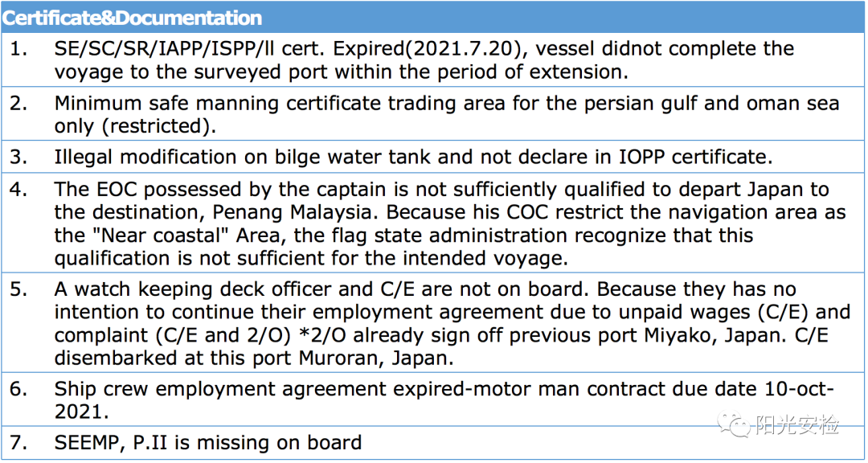Click the Illegal modification on bilge water tank row
868x463 pixels.
(x=433, y=158)
